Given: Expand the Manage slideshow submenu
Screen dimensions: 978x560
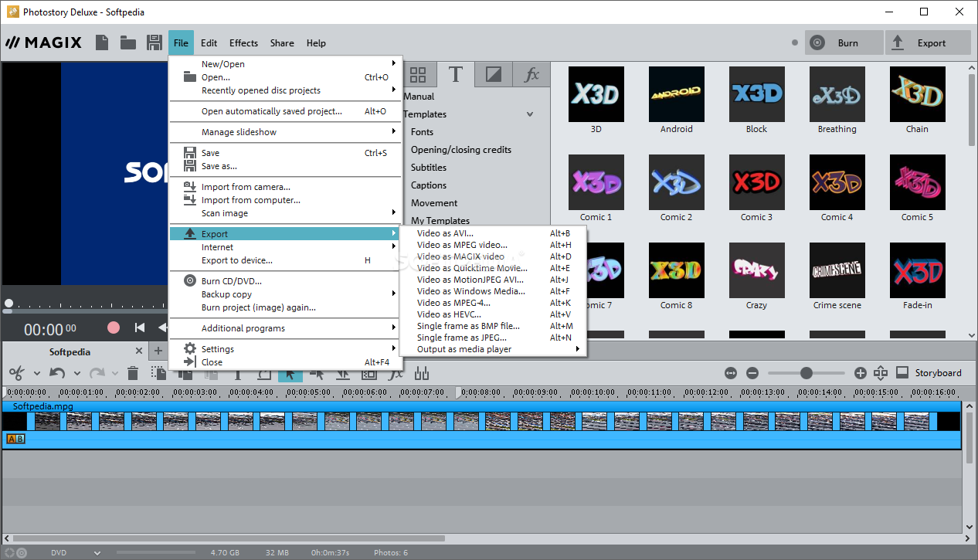Looking at the screenshot, I should [286, 132].
